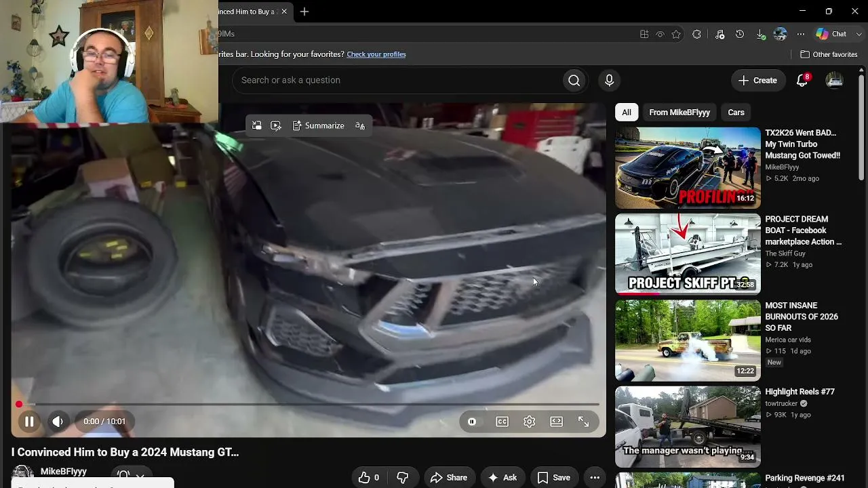The height and width of the screenshot is (488, 868).
Task: Open browser Settings and more menu
Action: [801, 34]
